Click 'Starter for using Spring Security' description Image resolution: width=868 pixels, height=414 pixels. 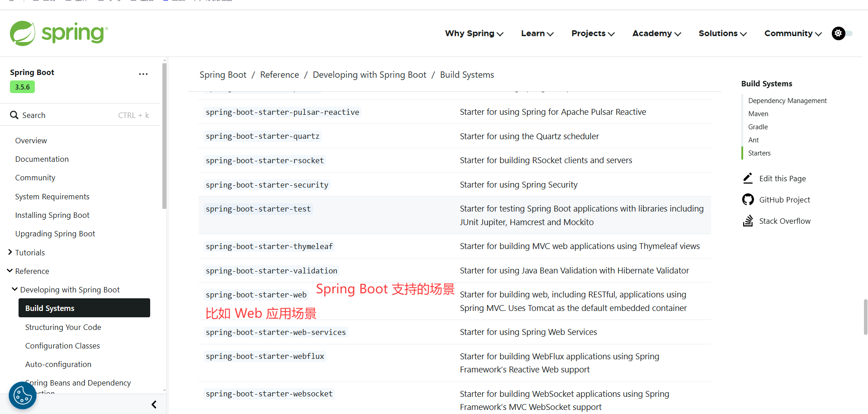(519, 184)
